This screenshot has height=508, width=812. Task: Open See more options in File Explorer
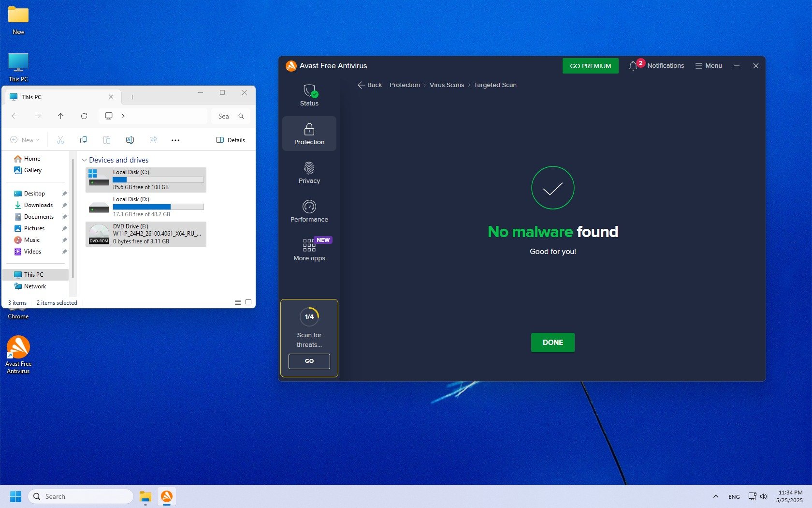coord(175,140)
